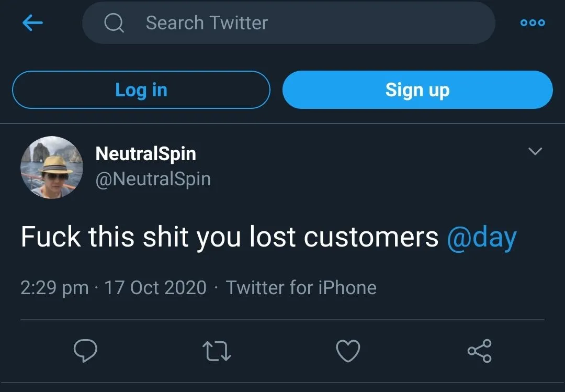This screenshot has width=565, height=392.
Task: Share the tweet via share icon
Action: (x=479, y=351)
